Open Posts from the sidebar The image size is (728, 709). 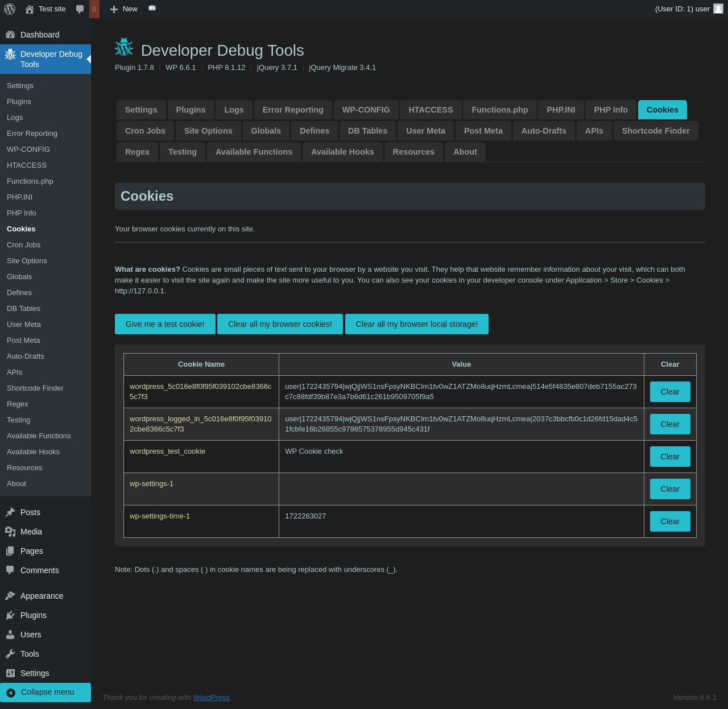(30, 512)
